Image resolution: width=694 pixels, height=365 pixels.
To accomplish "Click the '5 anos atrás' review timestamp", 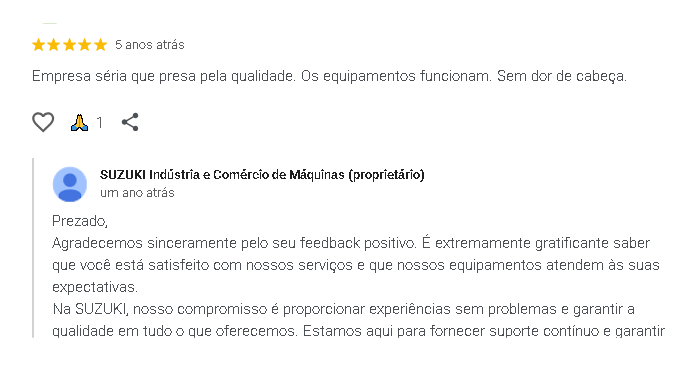I will click(x=150, y=45).
